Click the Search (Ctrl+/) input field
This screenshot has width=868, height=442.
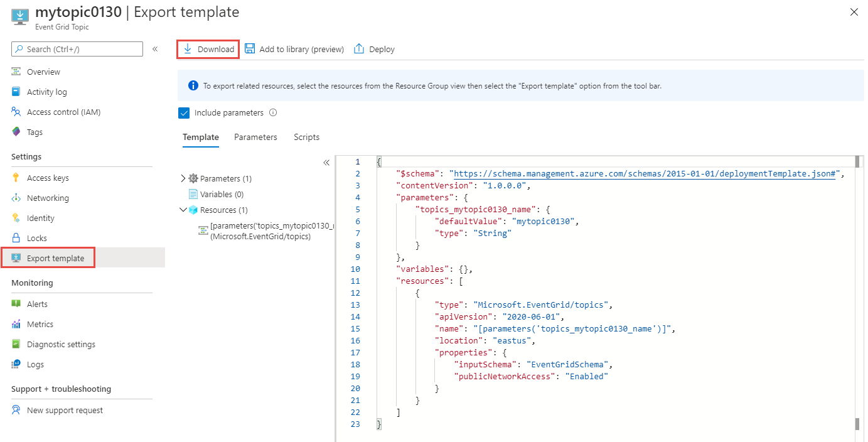coord(83,49)
